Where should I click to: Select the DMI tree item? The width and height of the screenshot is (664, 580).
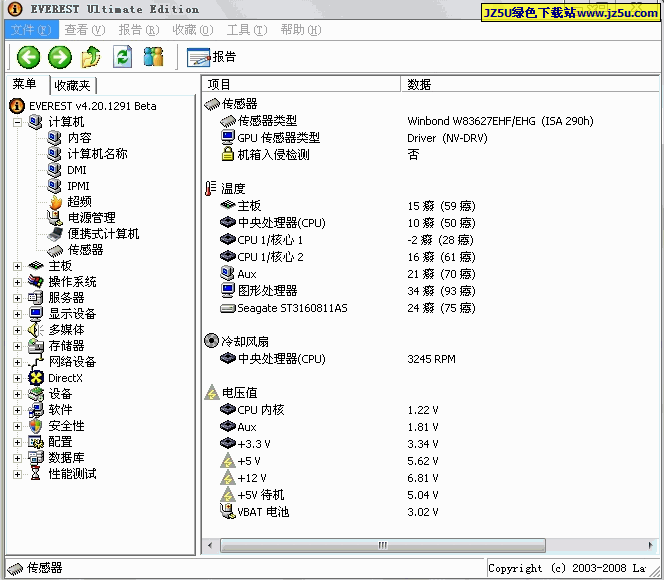pos(77,170)
